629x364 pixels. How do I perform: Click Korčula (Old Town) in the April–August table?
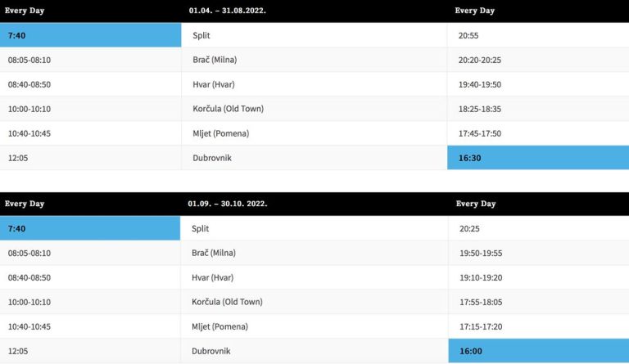click(x=228, y=109)
